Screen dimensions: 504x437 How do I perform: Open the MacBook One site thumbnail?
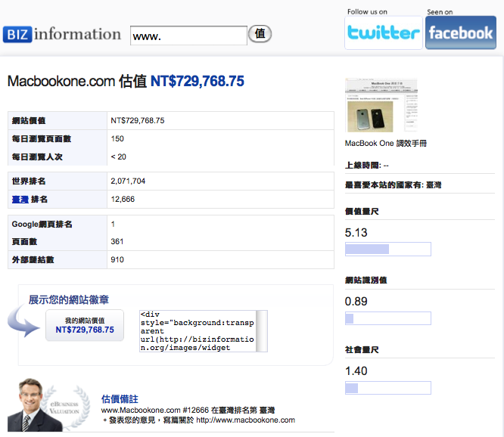tap(381, 105)
